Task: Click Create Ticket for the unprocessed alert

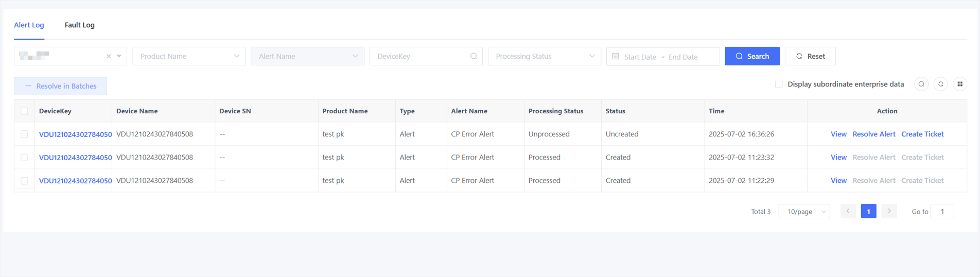Action: click(922, 134)
